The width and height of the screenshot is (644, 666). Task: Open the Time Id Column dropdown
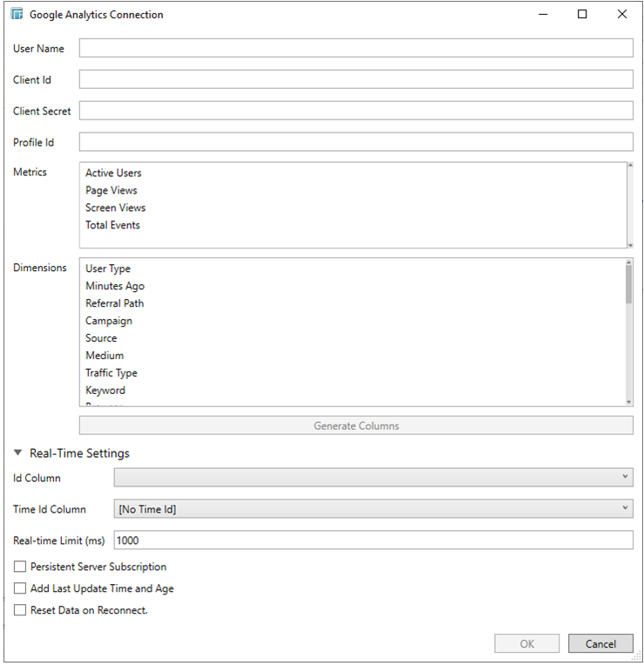(373, 509)
